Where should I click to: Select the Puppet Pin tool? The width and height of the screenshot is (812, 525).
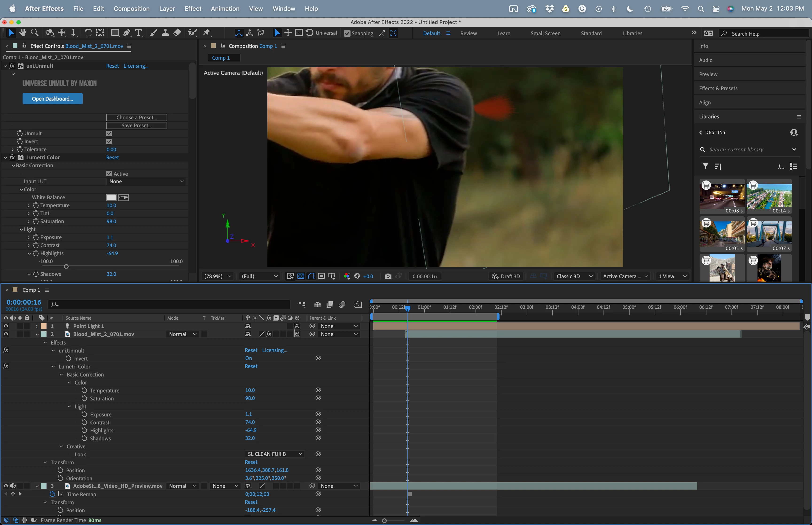pyautogui.click(x=207, y=33)
